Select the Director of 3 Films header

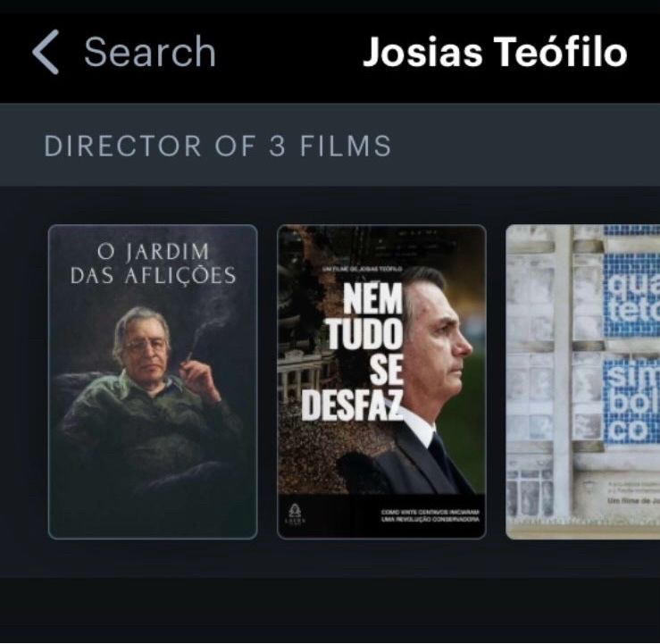pos(218,146)
